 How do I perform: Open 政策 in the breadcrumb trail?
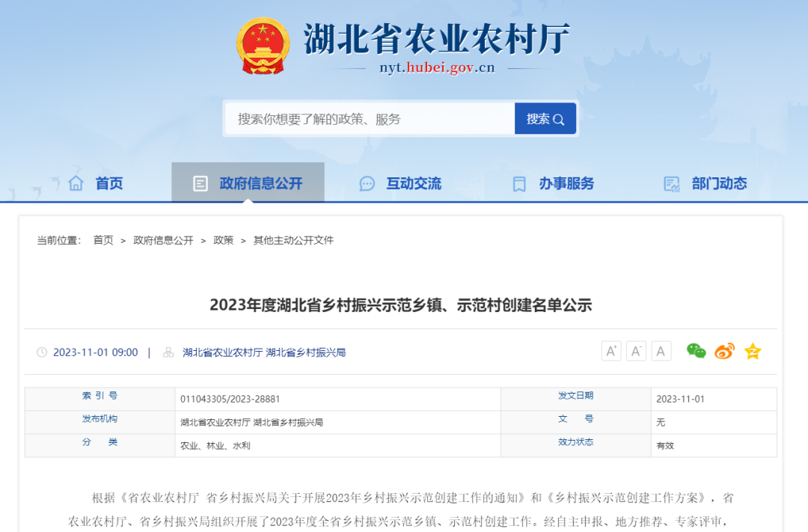223,240
